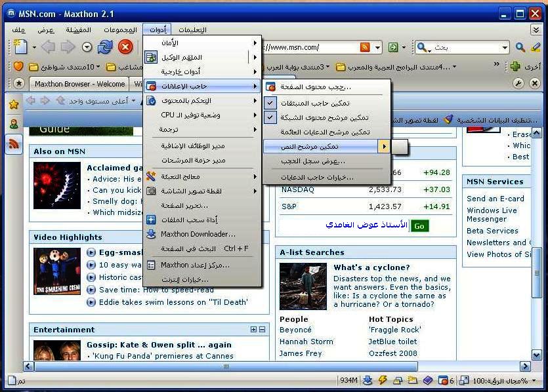Expand the text filter submenu item
The width and height of the screenshot is (548, 392).
327,147
